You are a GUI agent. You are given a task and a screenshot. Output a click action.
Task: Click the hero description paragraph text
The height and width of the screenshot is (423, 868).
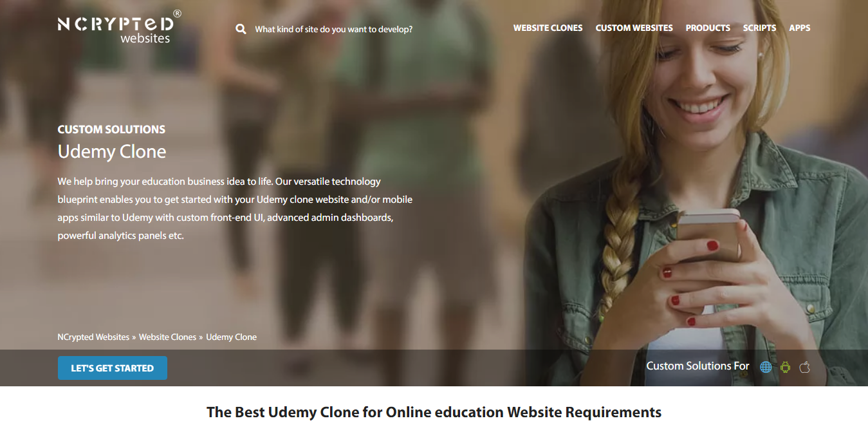[235, 209]
